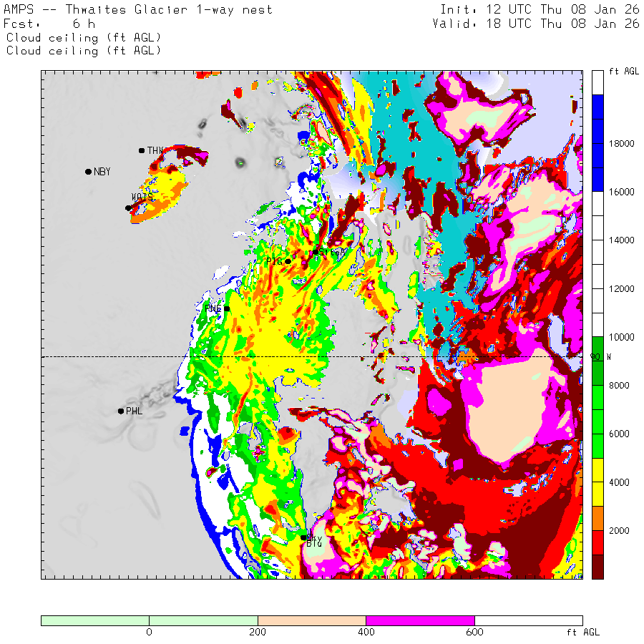Click the dark maroon swatch below 2000
The width and height of the screenshot is (644, 644).
point(598,567)
